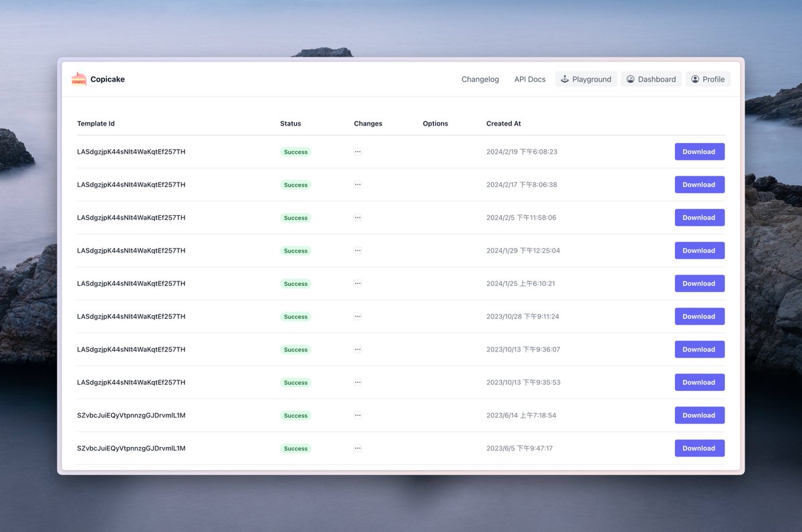Click the Created At column header
This screenshot has height=532, width=802.
coord(504,124)
